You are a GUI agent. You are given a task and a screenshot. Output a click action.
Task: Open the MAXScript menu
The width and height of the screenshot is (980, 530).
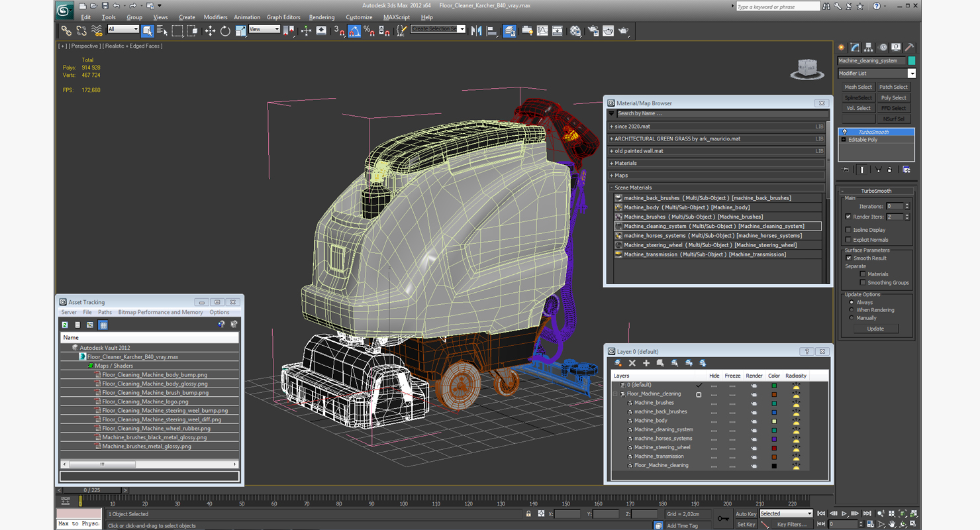coord(397,17)
